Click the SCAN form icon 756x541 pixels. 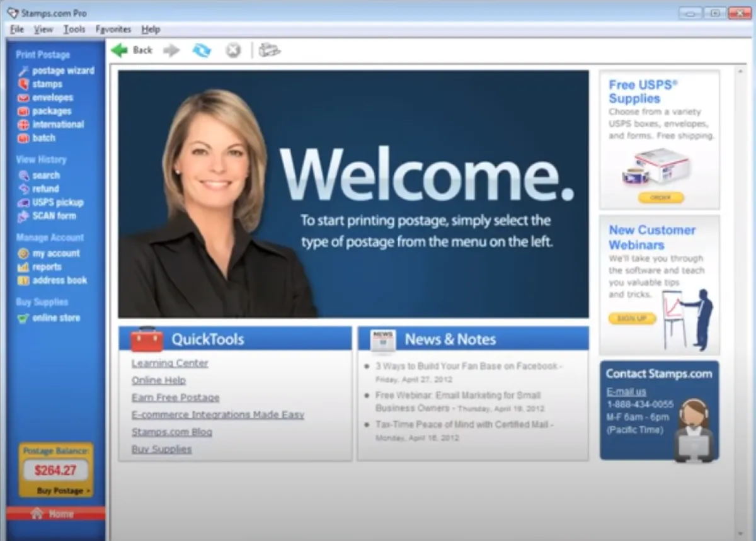click(x=23, y=216)
